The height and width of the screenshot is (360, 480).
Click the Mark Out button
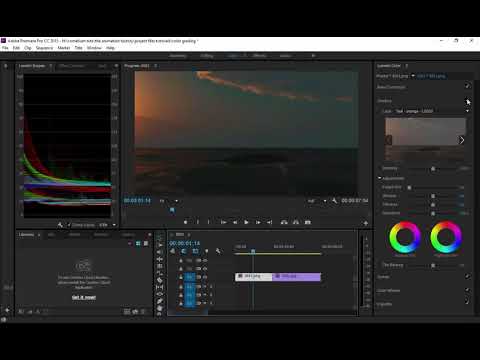[x=209, y=222]
